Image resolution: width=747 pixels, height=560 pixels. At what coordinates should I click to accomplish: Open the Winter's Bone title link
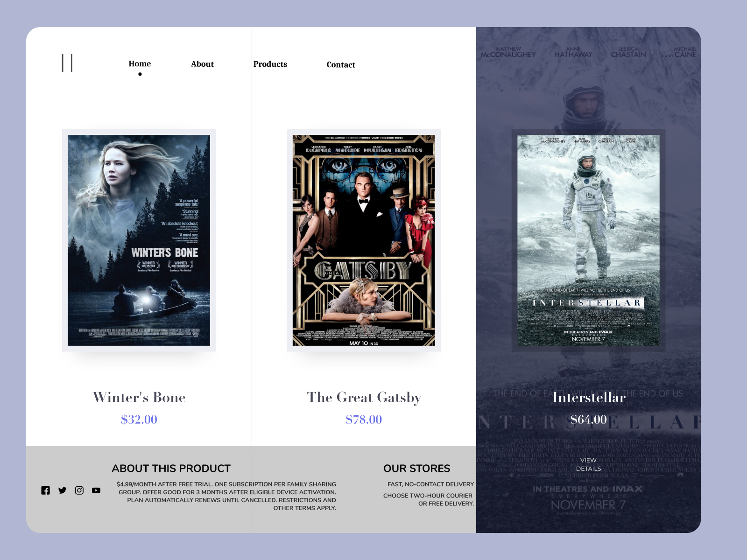[x=139, y=397]
